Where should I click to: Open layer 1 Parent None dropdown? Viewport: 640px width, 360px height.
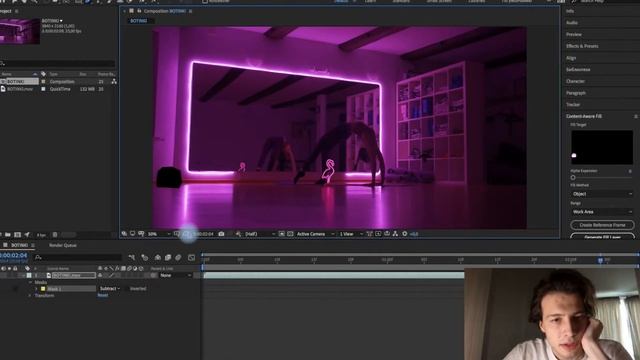[x=176, y=276]
